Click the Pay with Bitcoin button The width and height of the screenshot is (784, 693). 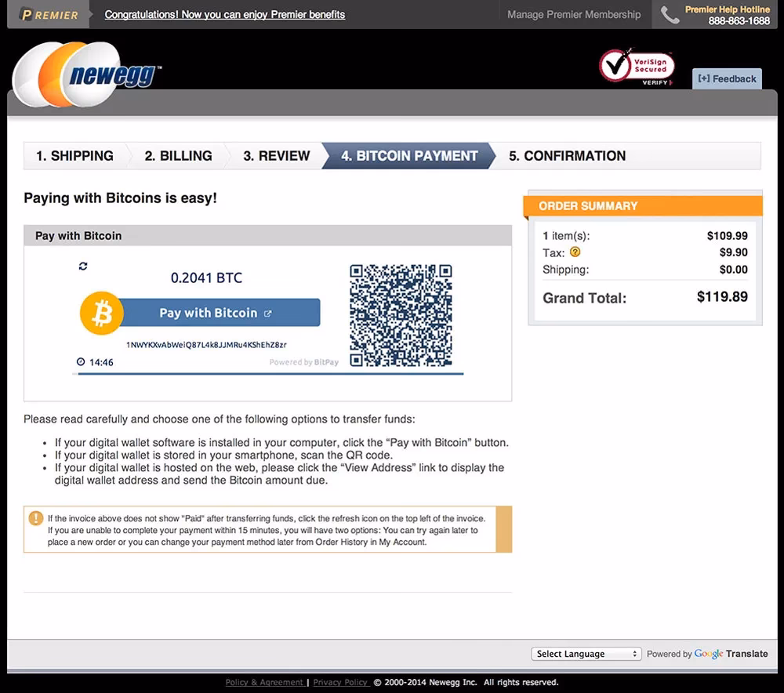[208, 312]
